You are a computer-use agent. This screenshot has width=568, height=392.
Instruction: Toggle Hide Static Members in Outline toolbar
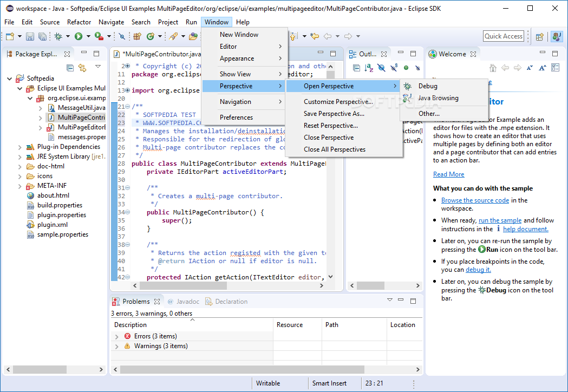pos(394,68)
